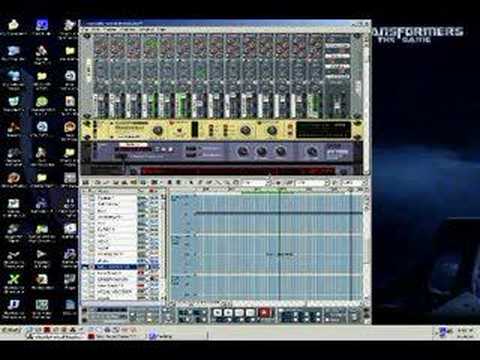The width and height of the screenshot is (480, 360).
Task: Click the song position marker on the ruler
Action: pyautogui.click(x=279, y=190)
